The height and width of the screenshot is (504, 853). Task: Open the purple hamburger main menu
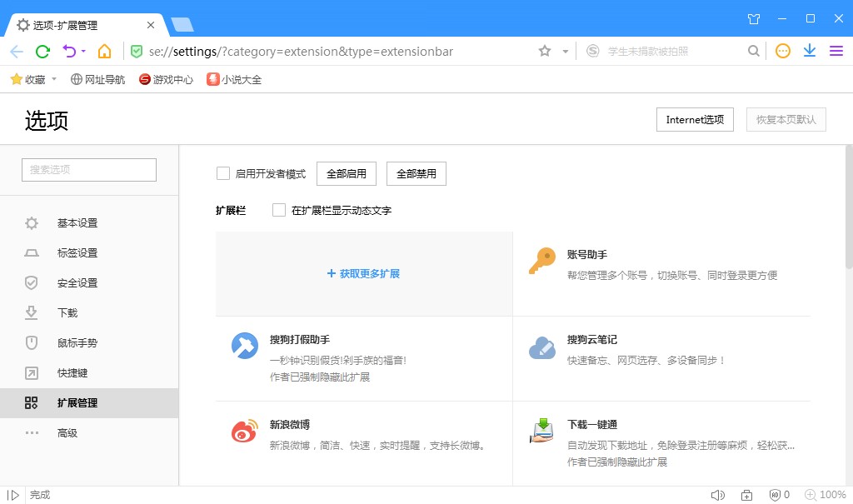tap(836, 52)
